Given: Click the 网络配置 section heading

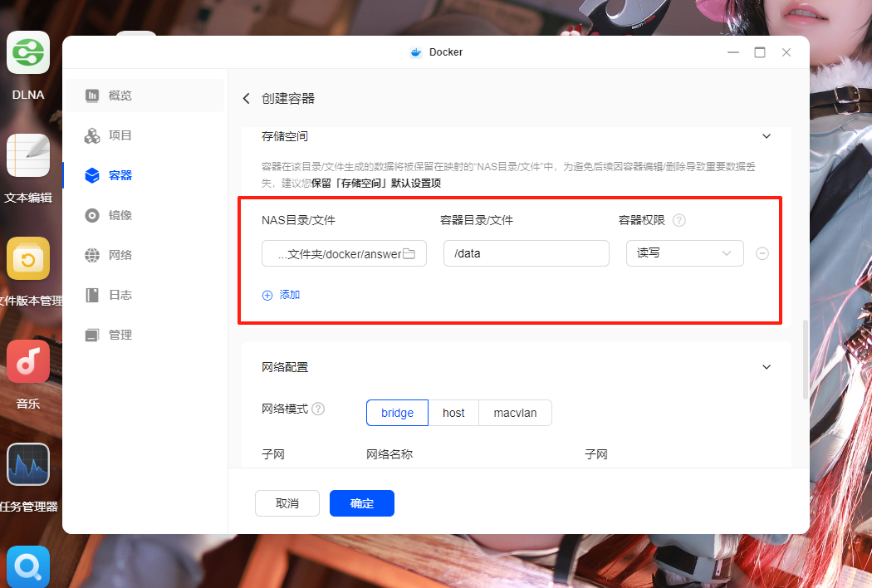Looking at the screenshot, I should click(285, 367).
